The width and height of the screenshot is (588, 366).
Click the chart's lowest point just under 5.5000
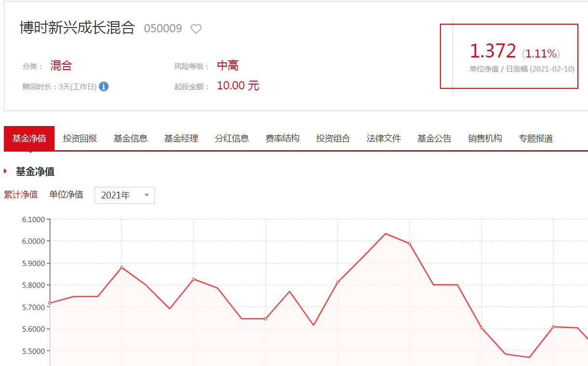click(529, 357)
